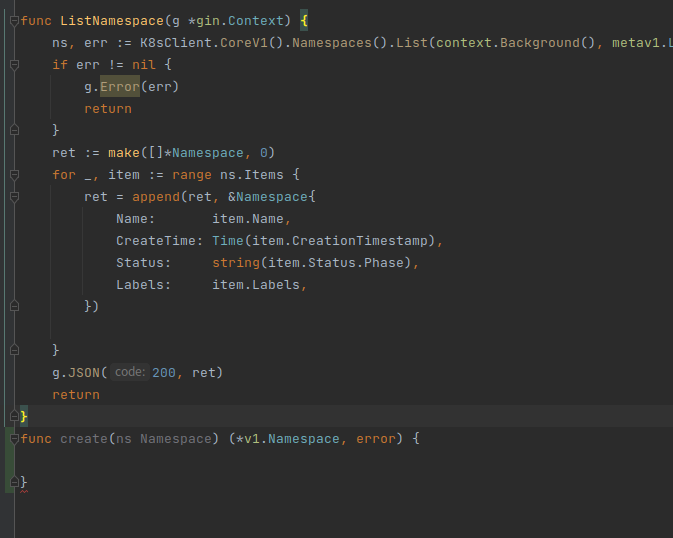Toggle the fold end marker at ListNamespace's closing brace
673x538 pixels.
[14, 416]
